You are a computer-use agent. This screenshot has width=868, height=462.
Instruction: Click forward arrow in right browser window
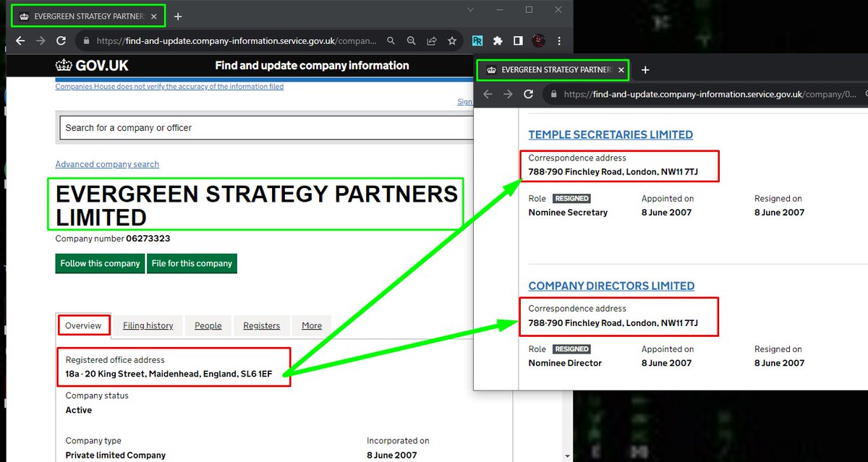tap(508, 94)
